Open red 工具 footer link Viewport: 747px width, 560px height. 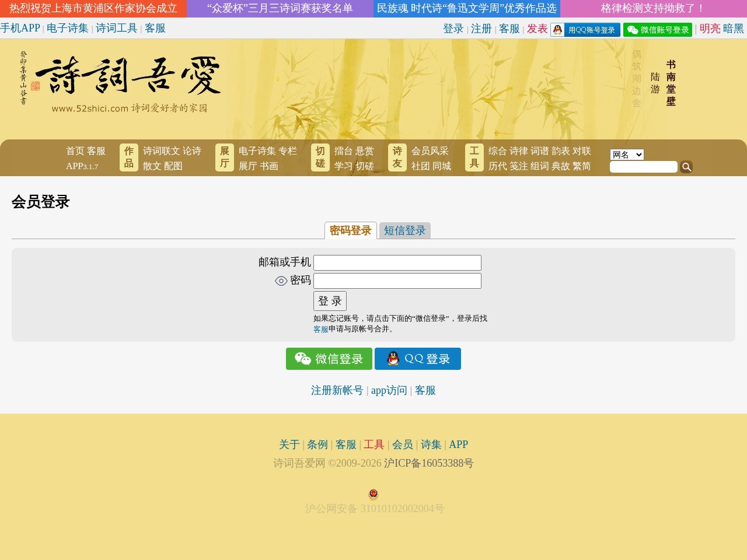coord(374,444)
